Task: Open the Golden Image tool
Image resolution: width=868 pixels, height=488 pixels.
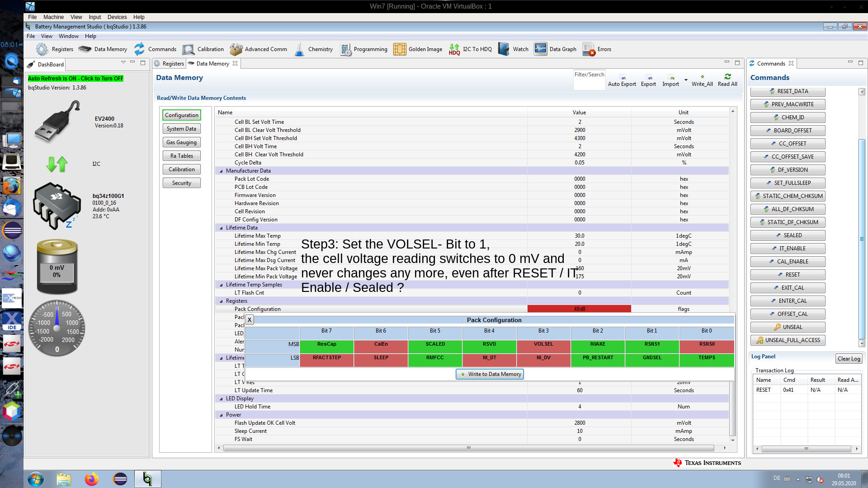Action: [400, 49]
